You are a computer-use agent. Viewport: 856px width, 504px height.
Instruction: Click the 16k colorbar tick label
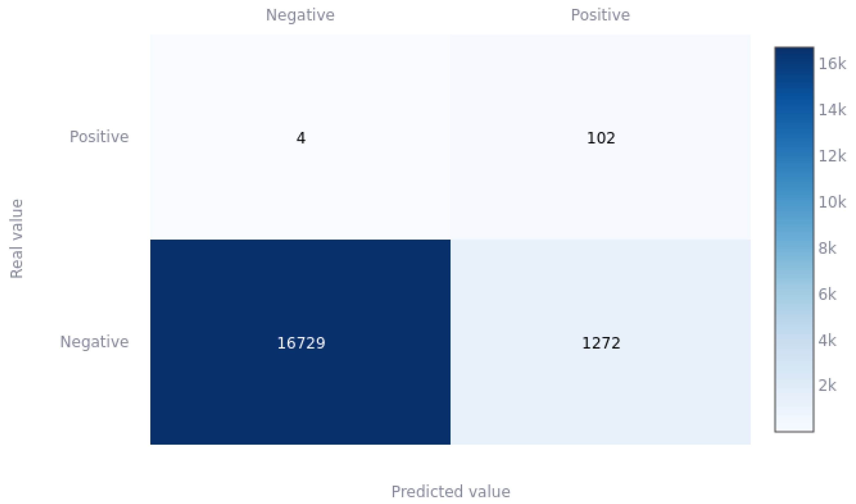(832, 64)
